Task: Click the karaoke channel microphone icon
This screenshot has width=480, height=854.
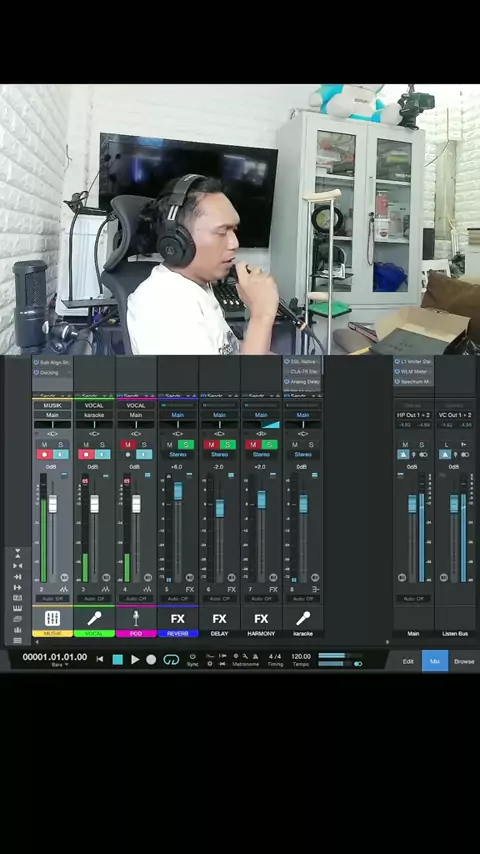Action: pyautogui.click(x=303, y=618)
